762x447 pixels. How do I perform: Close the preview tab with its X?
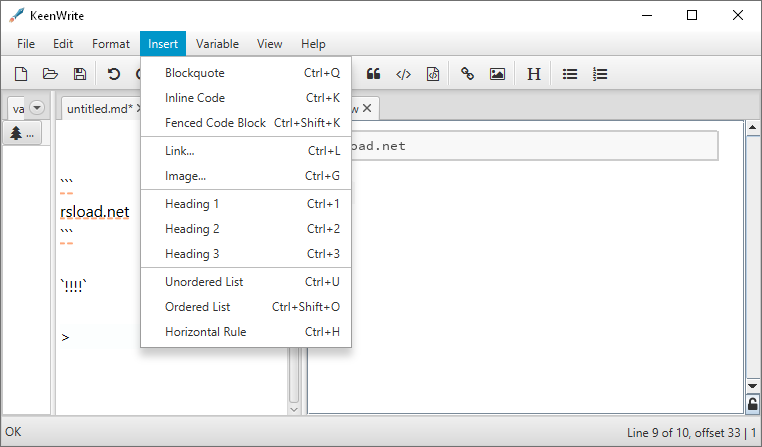pos(367,108)
